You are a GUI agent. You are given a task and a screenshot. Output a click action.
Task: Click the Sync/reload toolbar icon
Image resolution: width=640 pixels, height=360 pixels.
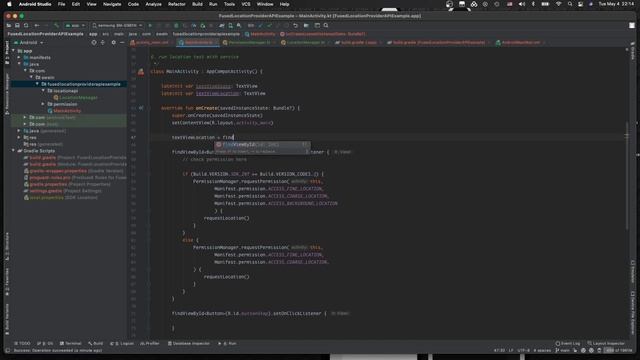26,25
